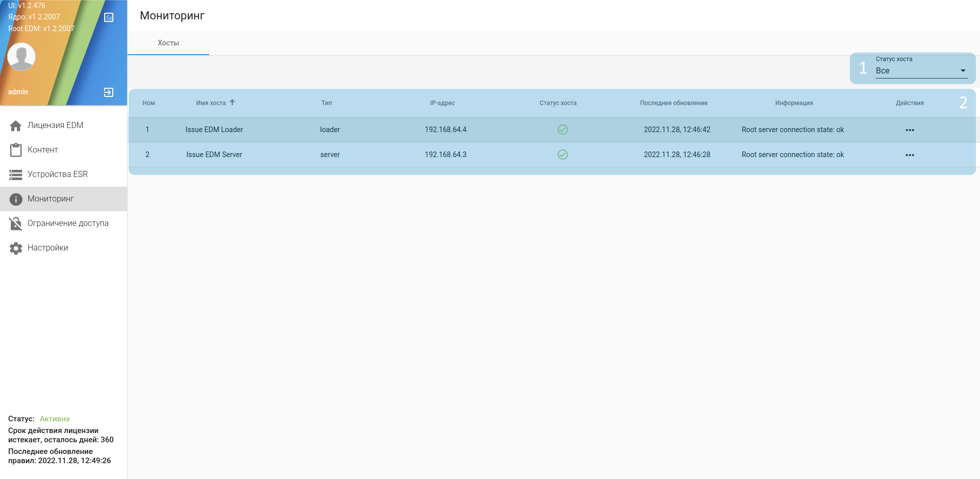Viewport: 980px width, 479px height.
Task: Click the Тип column header
Action: coord(327,103)
